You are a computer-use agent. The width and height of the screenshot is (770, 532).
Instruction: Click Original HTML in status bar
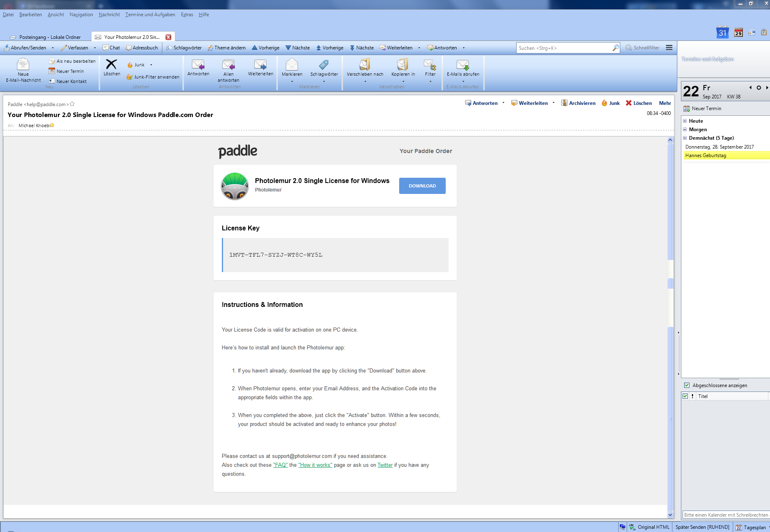(649, 527)
